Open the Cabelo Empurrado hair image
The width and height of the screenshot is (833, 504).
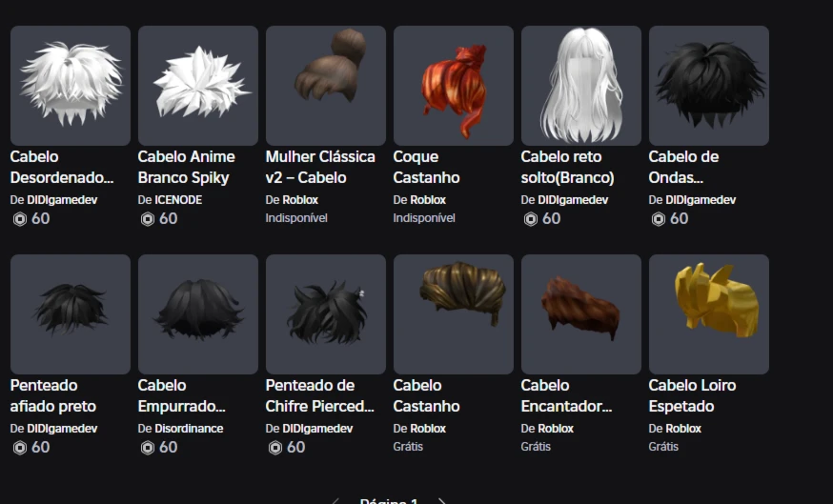198,313
